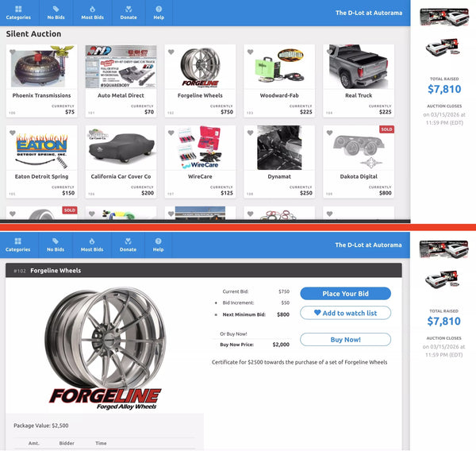Open Categories on the Silent Auction grid page
The image size is (476, 451).
pos(18,13)
